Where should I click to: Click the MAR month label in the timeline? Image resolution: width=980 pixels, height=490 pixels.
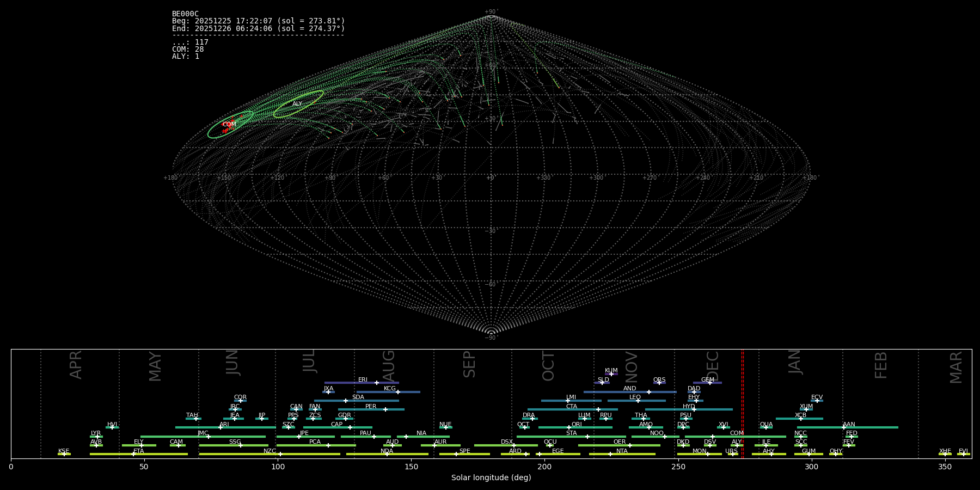coord(956,367)
